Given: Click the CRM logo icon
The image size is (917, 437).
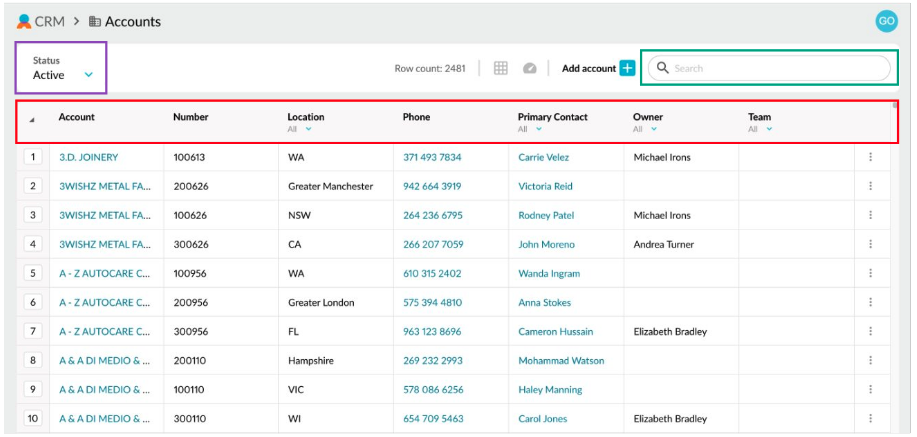Looking at the screenshot, I should (x=24, y=21).
